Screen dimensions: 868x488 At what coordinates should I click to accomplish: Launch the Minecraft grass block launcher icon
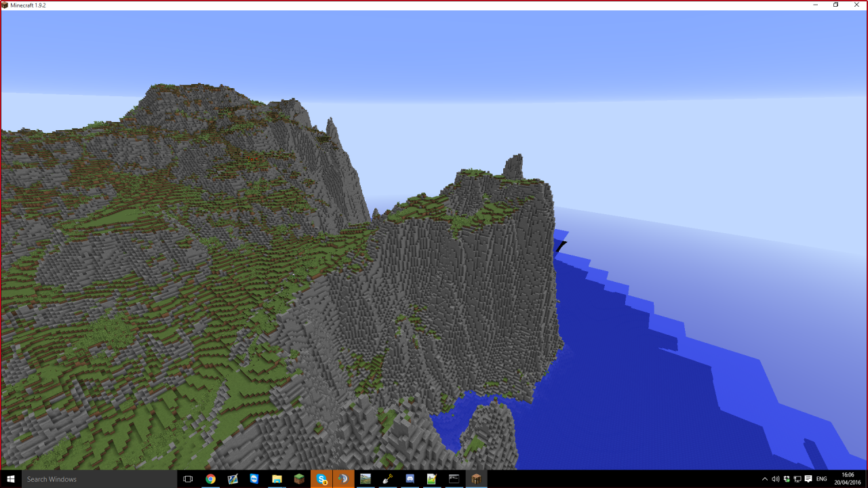click(300, 479)
